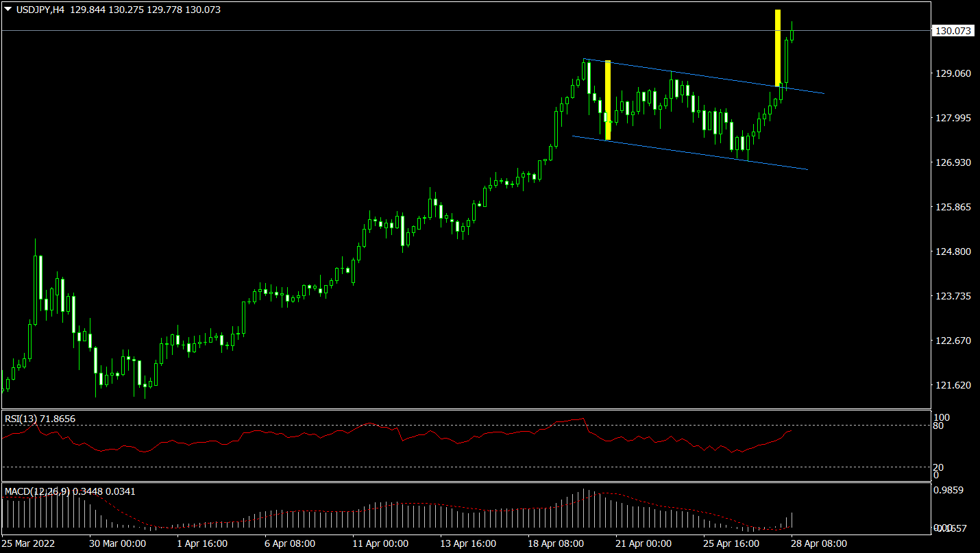This screenshot has height=553, width=980.
Task: Click the 30 Mar 00:00 time label
Action: 117,543
